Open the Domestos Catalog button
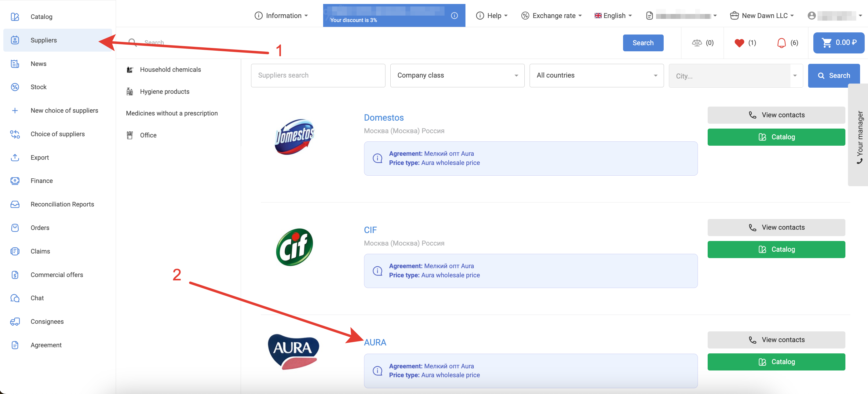Viewport: 868px width, 394px height. pos(776,137)
